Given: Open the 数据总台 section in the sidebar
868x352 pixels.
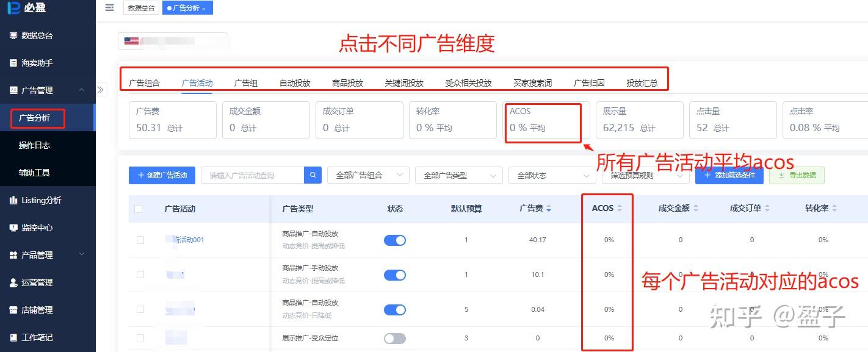Looking at the screenshot, I should (37, 35).
